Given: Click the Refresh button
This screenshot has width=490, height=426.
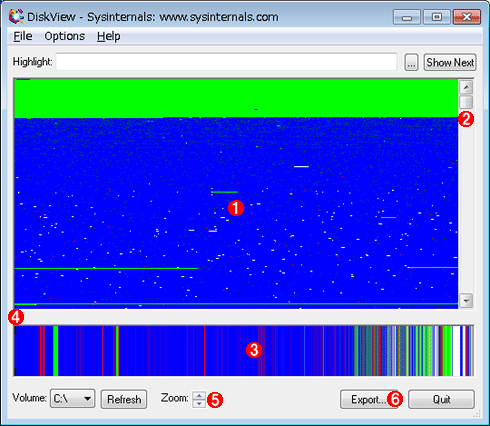Looking at the screenshot, I should click(x=124, y=399).
